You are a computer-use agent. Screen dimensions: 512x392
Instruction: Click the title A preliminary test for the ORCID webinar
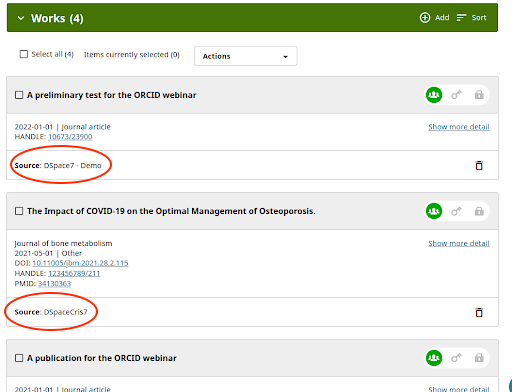[112, 95]
